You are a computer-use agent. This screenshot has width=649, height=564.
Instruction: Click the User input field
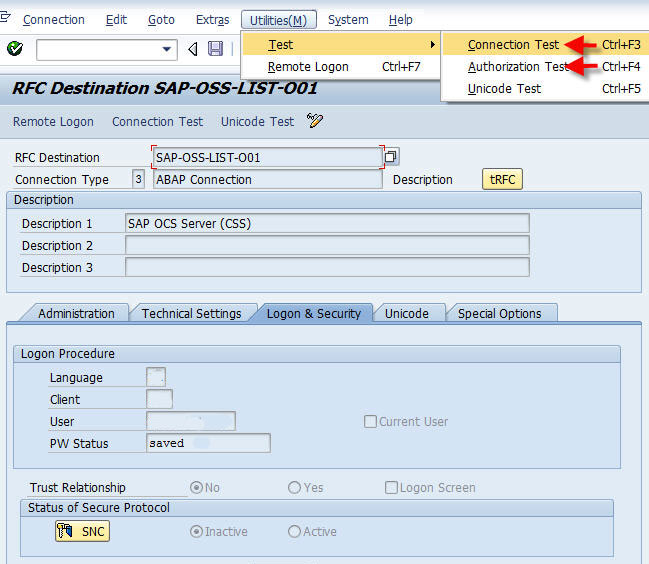click(x=191, y=421)
